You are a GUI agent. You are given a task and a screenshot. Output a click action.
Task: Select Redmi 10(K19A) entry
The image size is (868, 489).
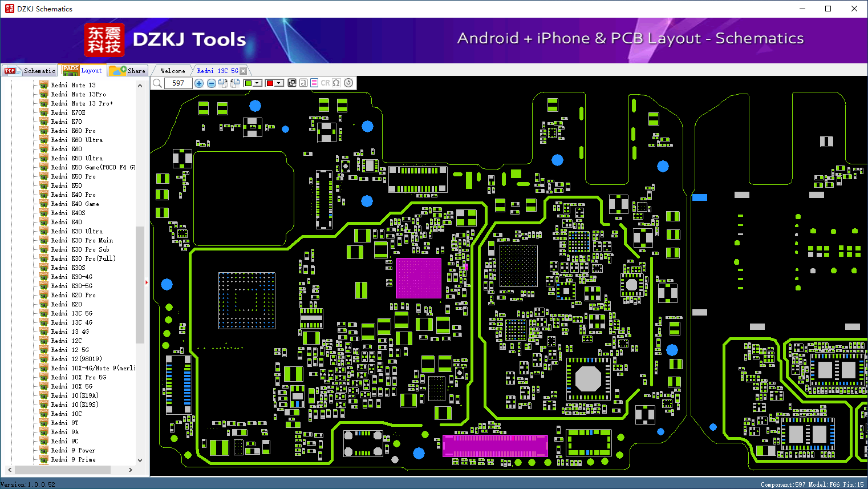(x=75, y=395)
